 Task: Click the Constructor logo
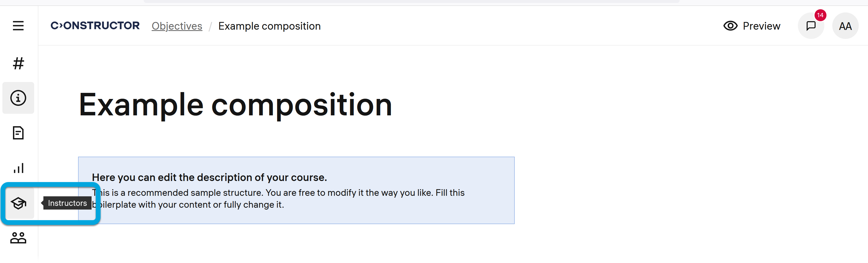[x=95, y=26]
